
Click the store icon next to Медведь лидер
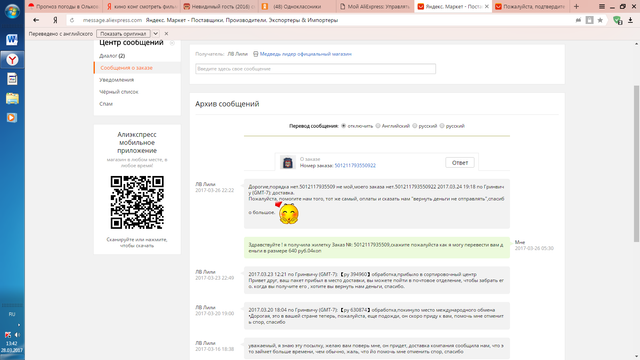tap(256, 54)
